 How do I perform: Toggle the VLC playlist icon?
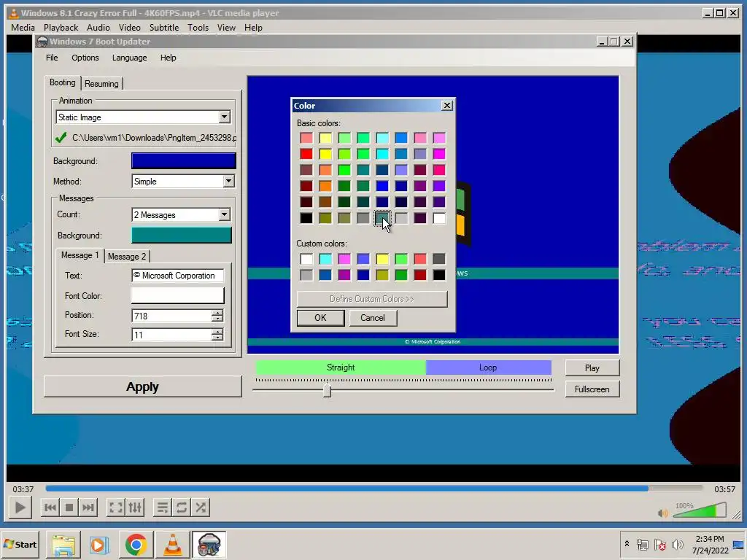click(x=163, y=507)
